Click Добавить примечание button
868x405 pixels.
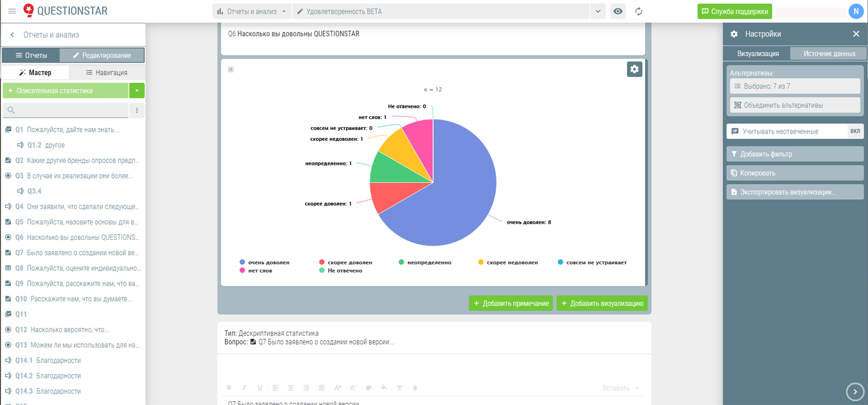(510, 303)
